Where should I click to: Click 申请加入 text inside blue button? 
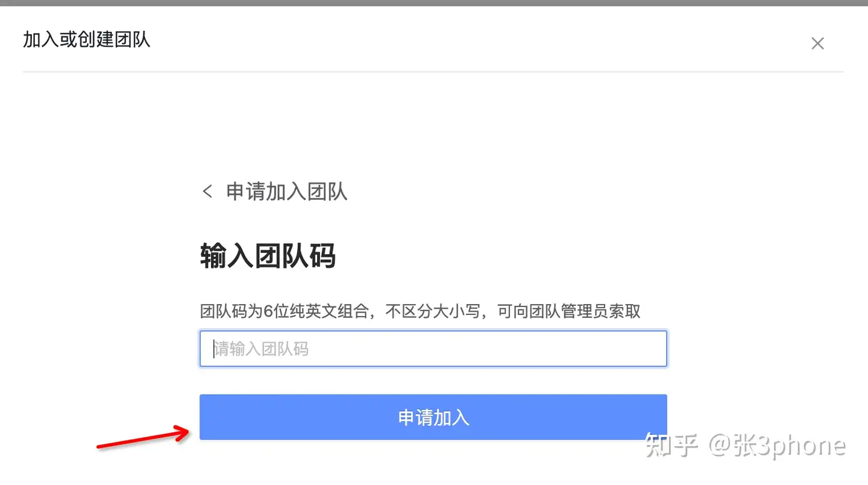point(433,417)
